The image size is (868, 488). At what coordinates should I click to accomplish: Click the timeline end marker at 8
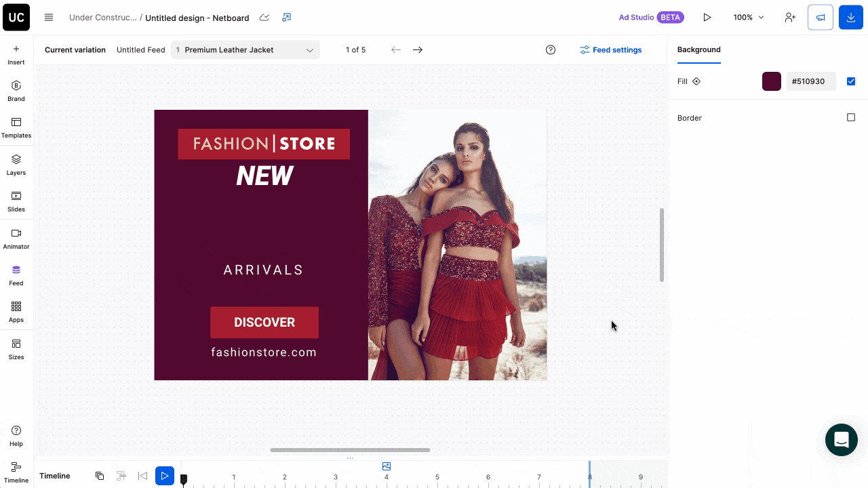[x=589, y=473]
